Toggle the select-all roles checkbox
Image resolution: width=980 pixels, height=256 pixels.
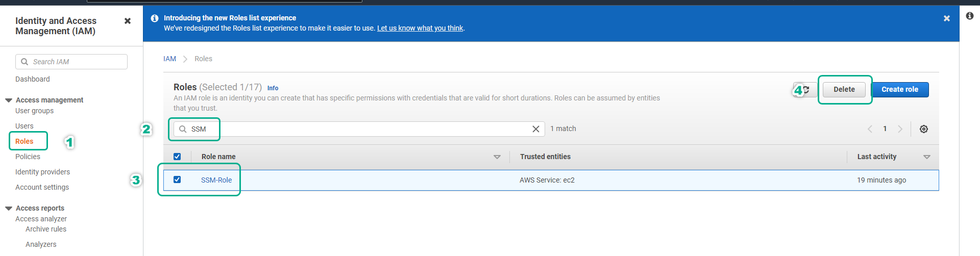click(177, 157)
